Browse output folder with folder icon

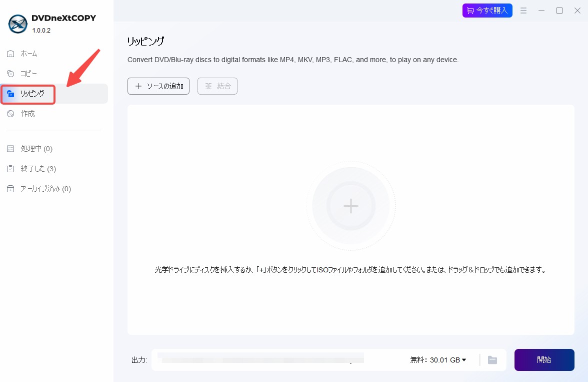click(492, 360)
